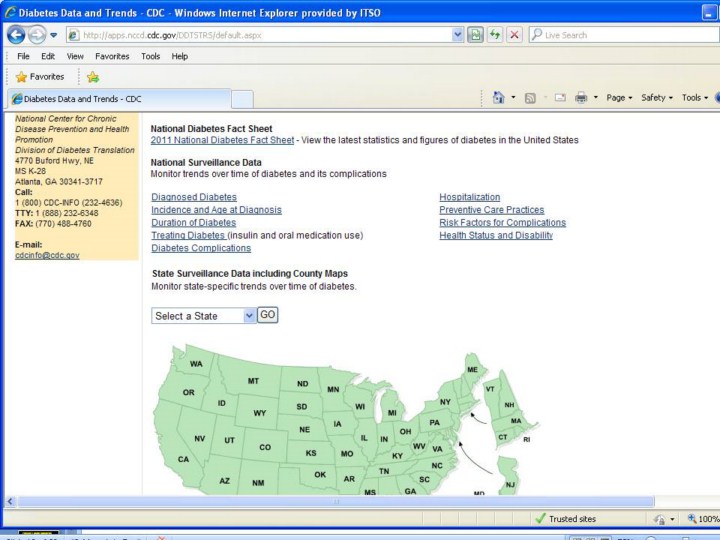Open the View menu in menu bar
This screenshot has width=720, height=540.
coord(75,56)
